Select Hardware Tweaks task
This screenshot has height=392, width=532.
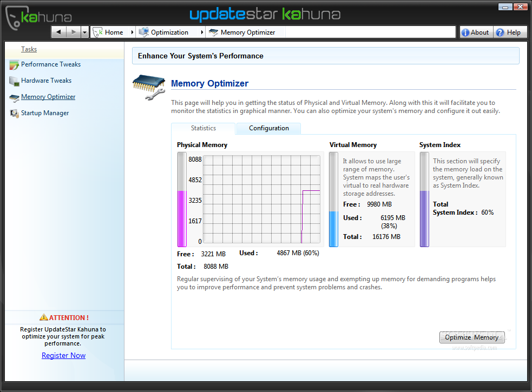46,81
